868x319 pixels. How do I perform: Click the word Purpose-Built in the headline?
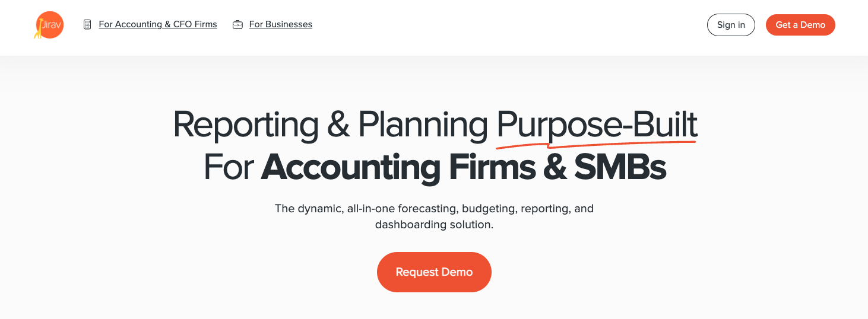tap(597, 125)
